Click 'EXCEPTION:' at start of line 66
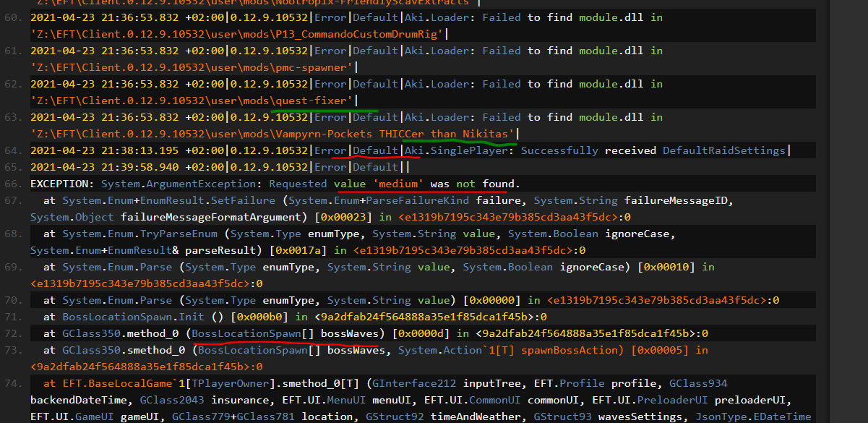 pos(62,184)
